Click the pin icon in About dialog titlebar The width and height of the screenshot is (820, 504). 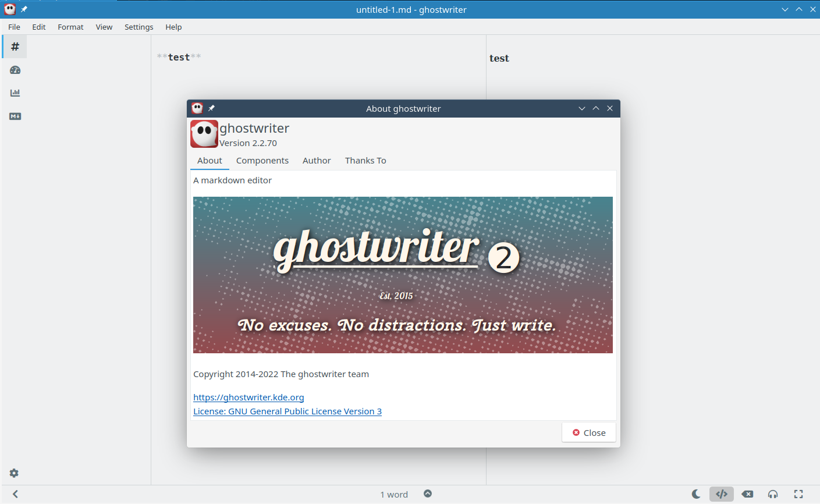coord(211,108)
